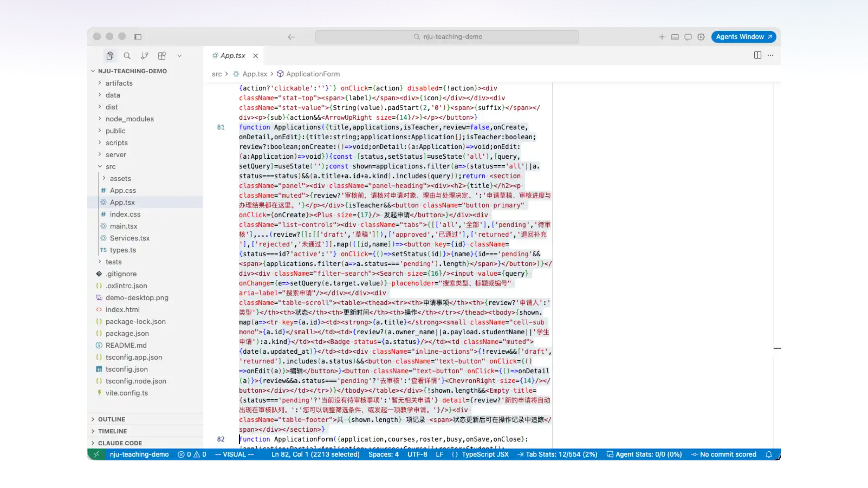Open the Extensions view icon
This screenshot has height=488, width=868.
pyautogui.click(x=162, y=56)
